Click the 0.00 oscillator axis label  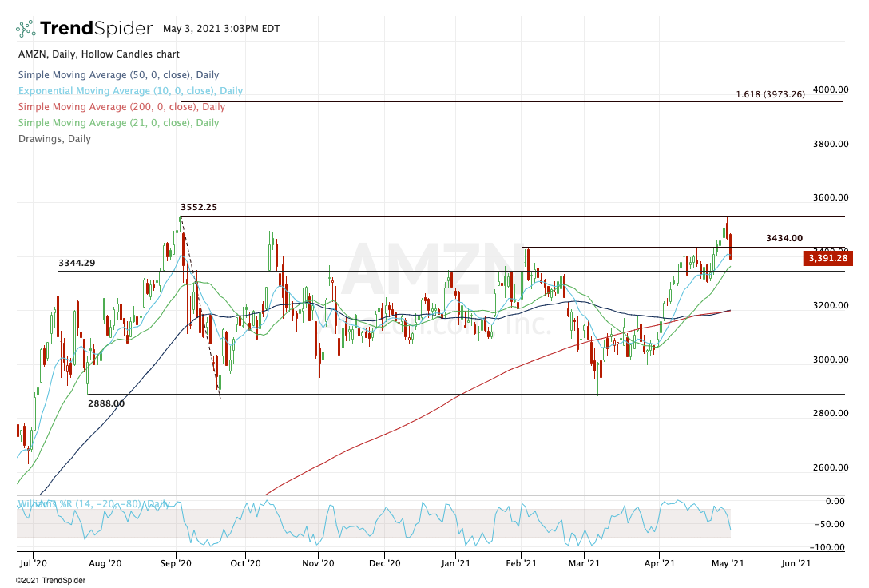pos(835,502)
